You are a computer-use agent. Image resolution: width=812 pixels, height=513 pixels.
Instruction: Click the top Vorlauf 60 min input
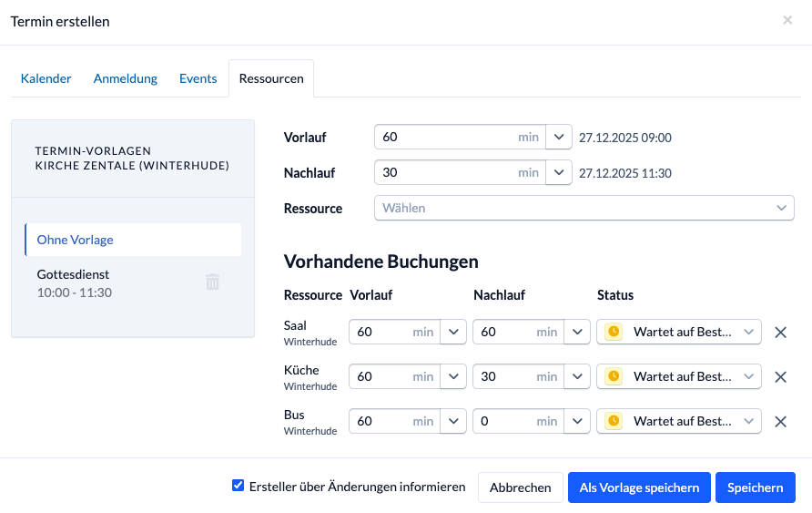pos(460,137)
